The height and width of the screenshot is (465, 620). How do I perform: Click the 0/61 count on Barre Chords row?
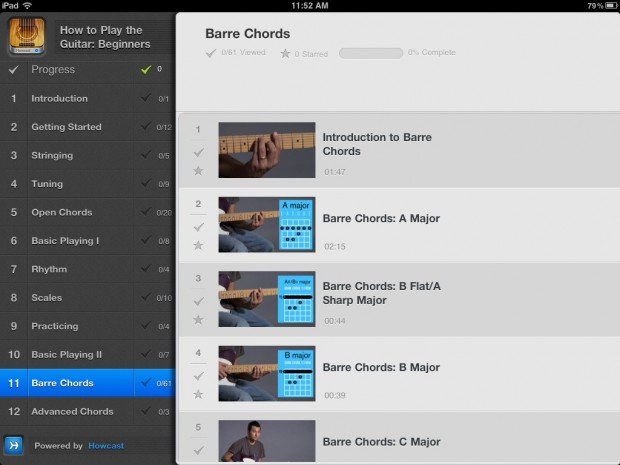(164, 383)
